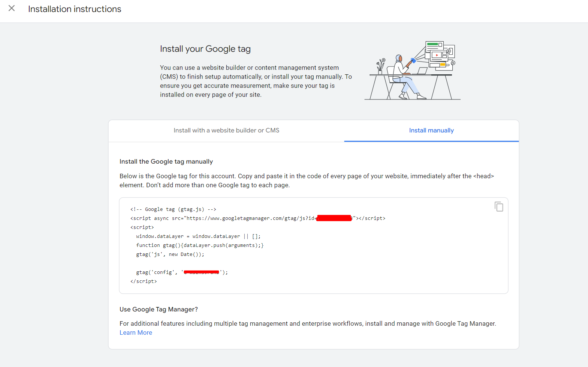This screenshot has height=367, width=588.
Task: Click the 'Install the Google tag manually' heading
Action: (166, 161)
